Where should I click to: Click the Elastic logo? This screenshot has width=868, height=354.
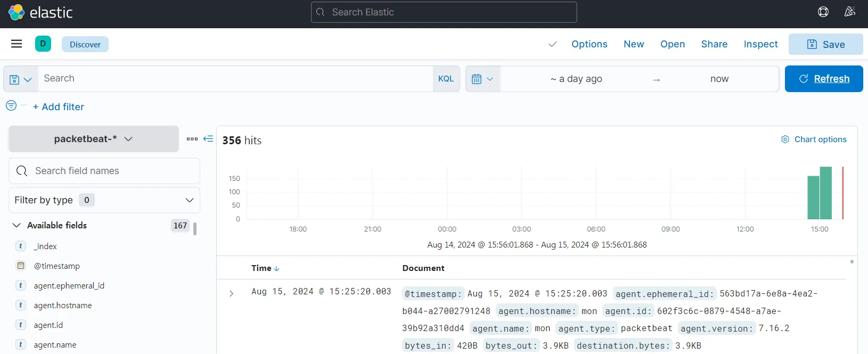(x=40, y=12)
